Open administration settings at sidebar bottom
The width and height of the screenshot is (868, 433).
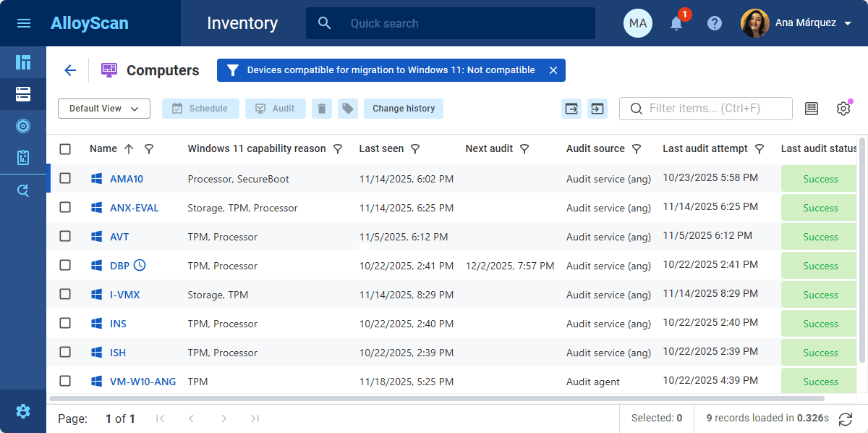click(23, 411)
